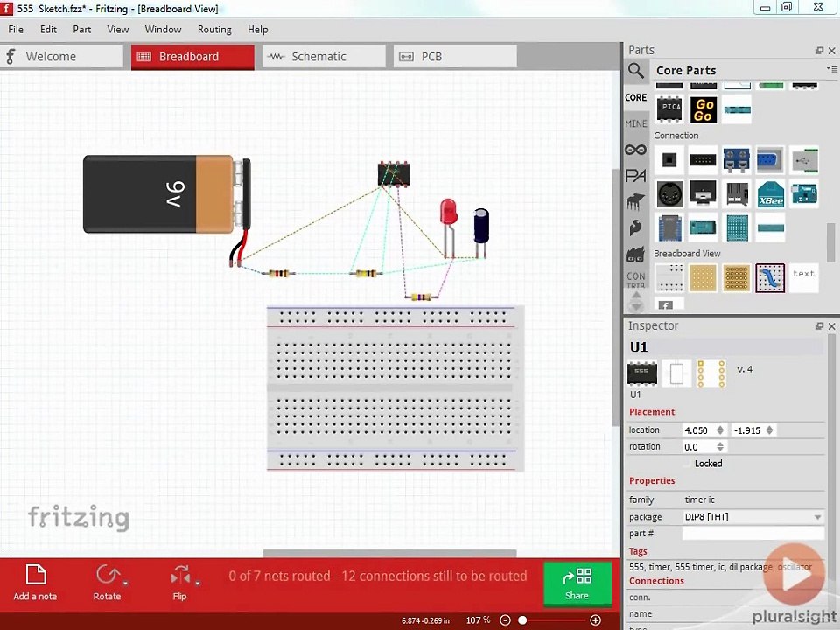Click the routing status message
Image resolution: width=840 pixels, height=630 pixels.
click(x=378, y=576)
